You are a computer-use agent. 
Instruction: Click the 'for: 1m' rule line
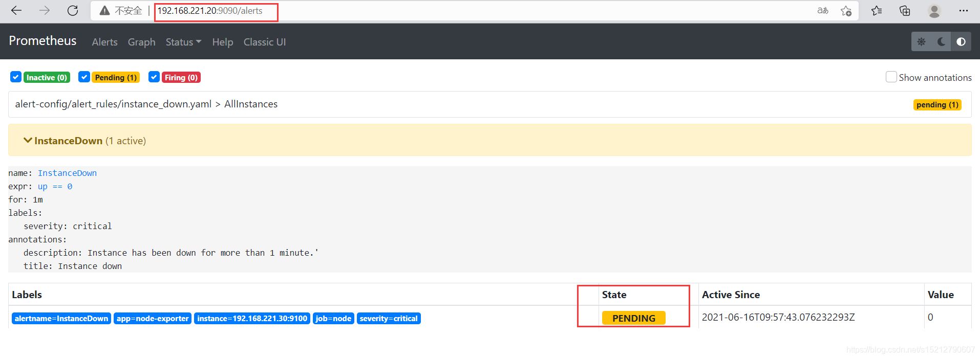[26, 199]
